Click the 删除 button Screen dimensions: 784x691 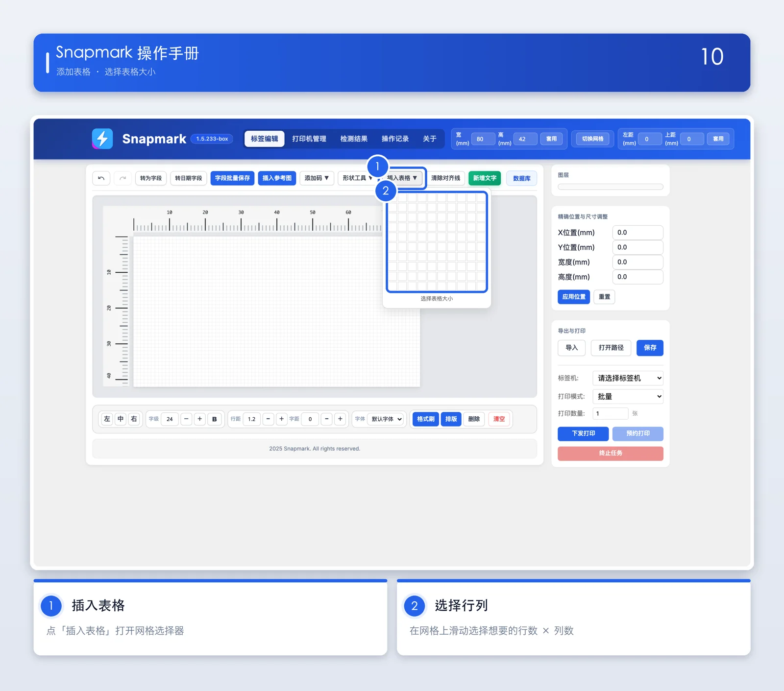[474, 419]
